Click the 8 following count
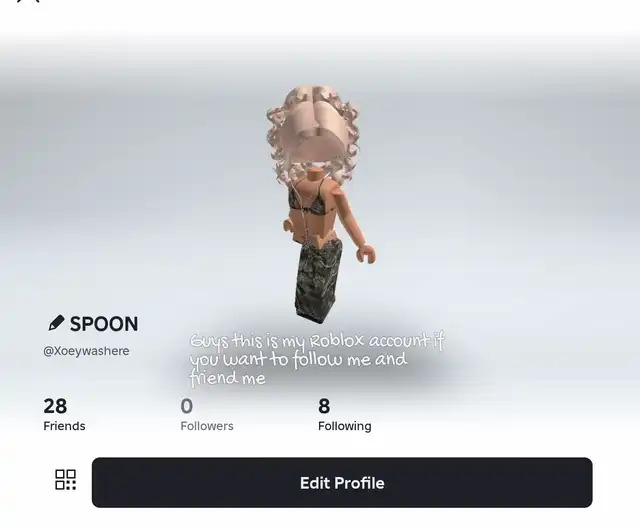Viewport: 640px width, 530px height. click(324, 406)
